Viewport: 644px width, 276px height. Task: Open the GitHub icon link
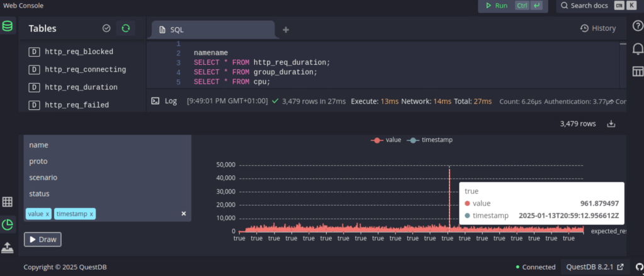pos(640,267)
